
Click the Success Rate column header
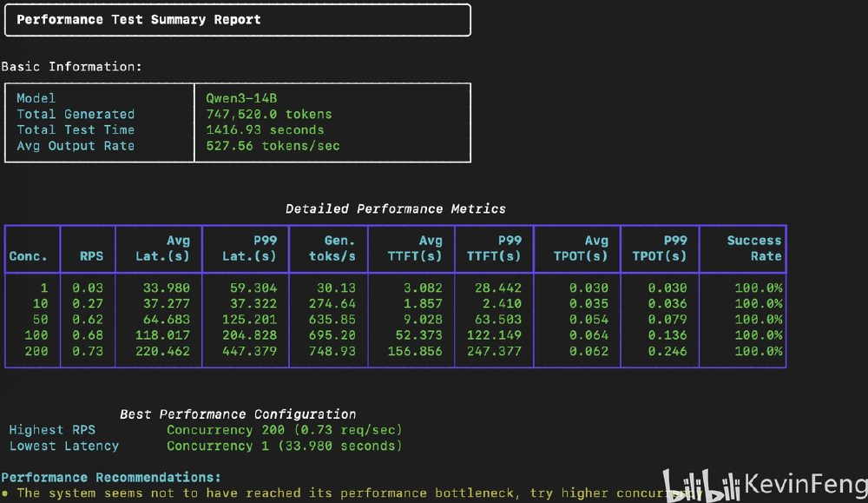(x=753, y=248)
